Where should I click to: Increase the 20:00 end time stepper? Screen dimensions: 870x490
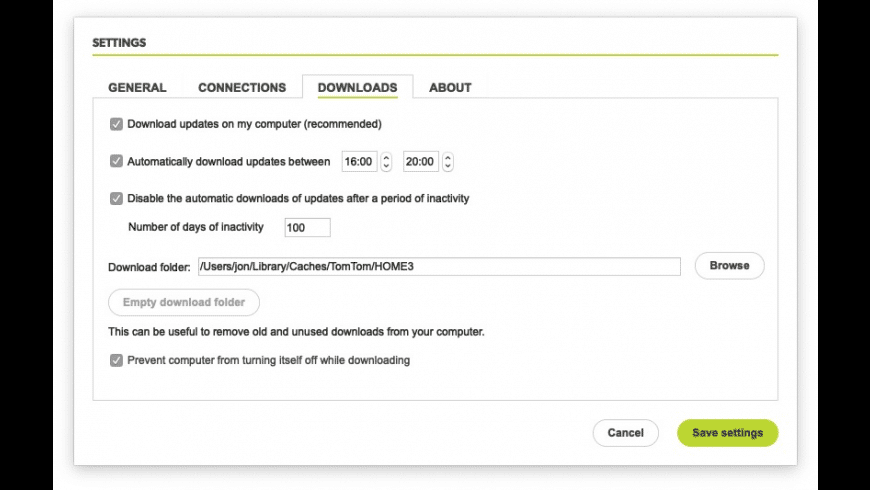point(447,157)
